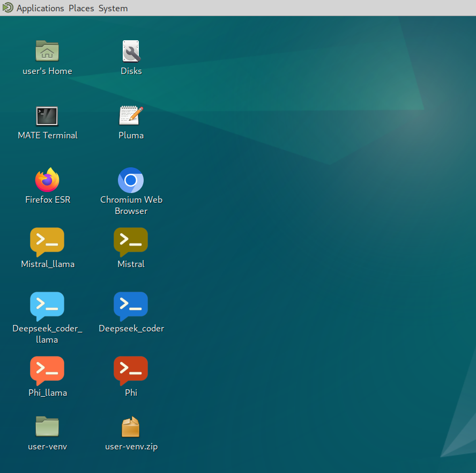This screenshot has height=473, width=476.
Task: Open the Deepseek_coder launcher
Action: point(131,306)
